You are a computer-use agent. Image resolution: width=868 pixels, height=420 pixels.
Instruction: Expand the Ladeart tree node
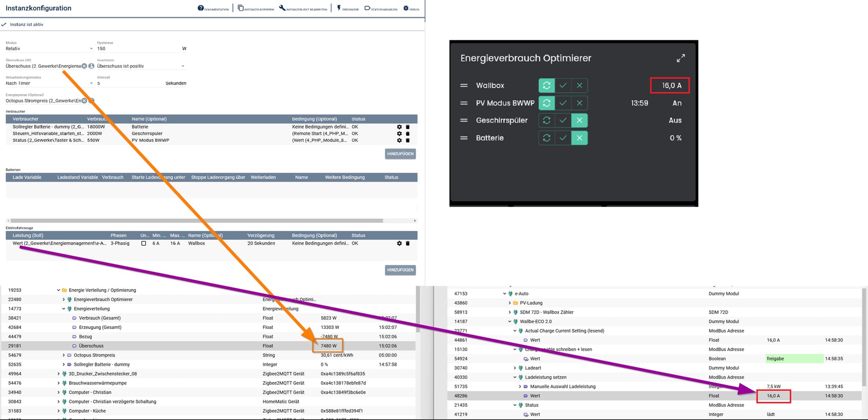point(515,368)
